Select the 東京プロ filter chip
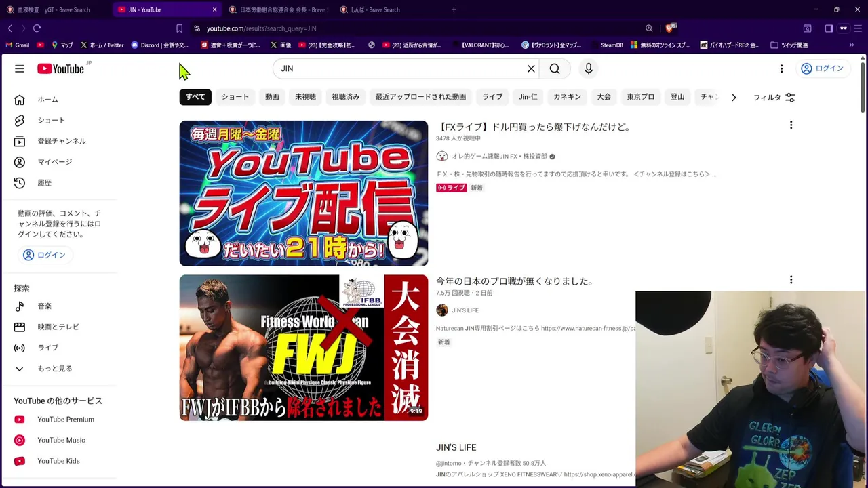Viewport: 868px width, 488px height. pyautogui.click(x=641, y=97)
